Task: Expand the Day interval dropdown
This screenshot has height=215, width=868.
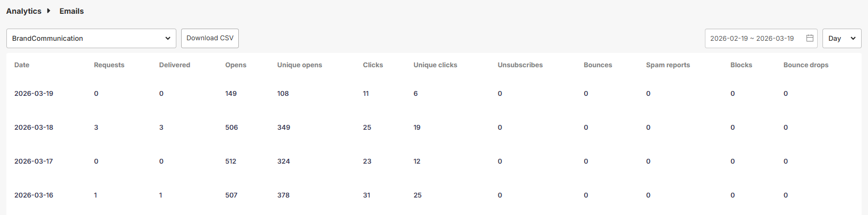Action: click(x=842, y=38)
